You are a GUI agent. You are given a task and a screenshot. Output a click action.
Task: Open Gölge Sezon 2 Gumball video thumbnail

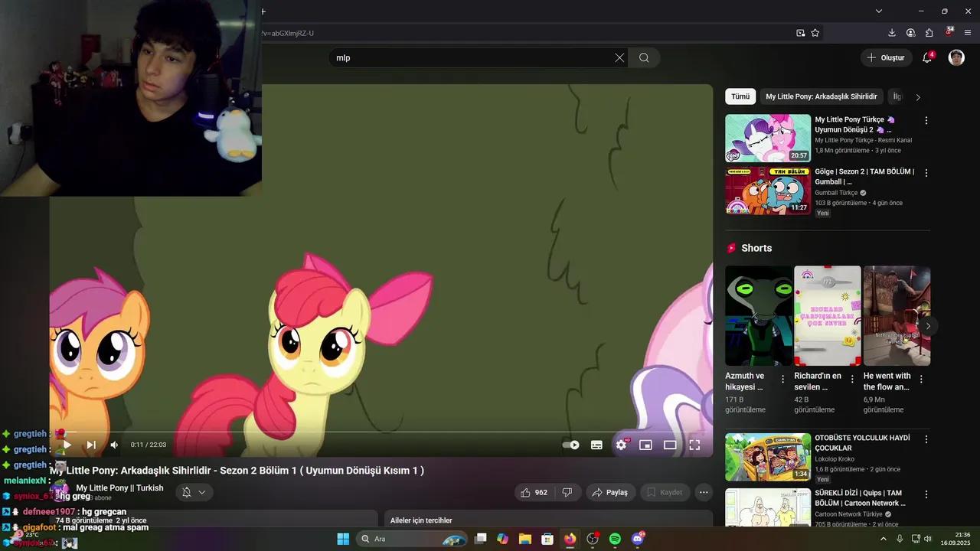pos(768,191)
